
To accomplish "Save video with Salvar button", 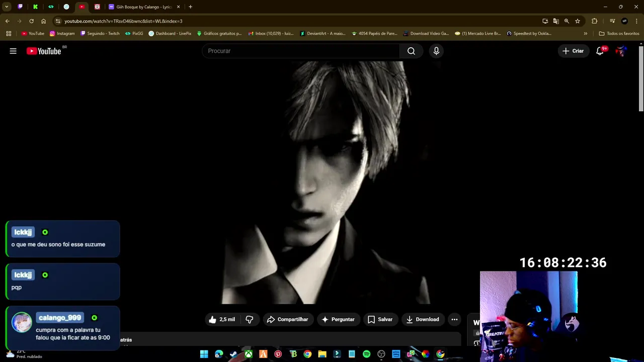I will (380, 319).
